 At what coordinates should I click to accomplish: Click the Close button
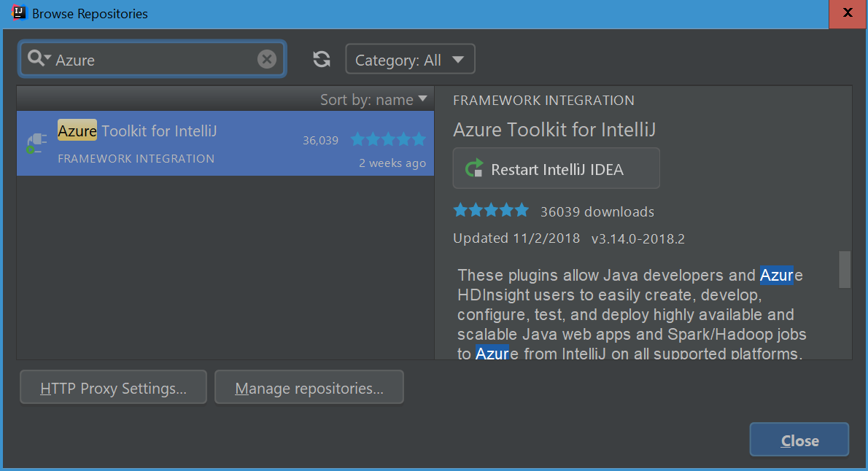(x=799, y=440)
